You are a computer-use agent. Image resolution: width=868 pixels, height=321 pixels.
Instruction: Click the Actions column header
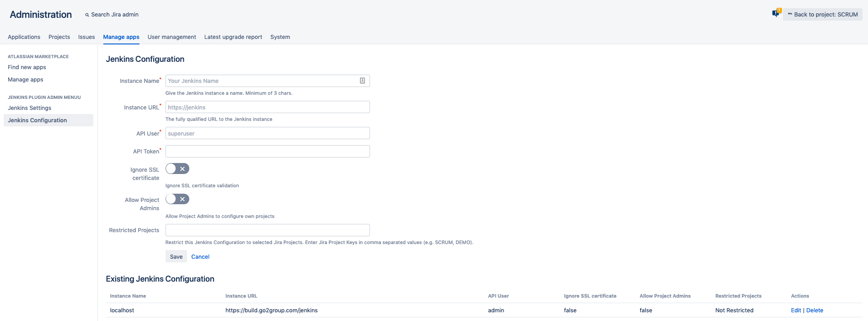tap(800, 296)
